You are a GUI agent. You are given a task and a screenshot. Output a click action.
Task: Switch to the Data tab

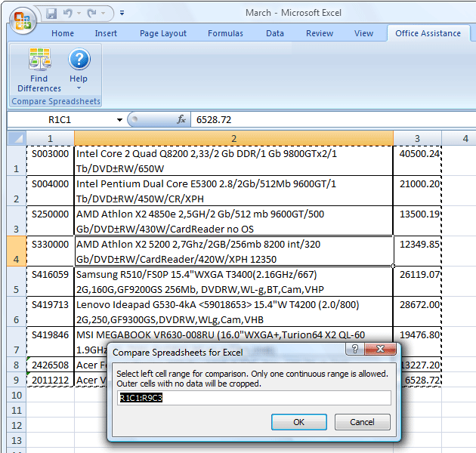click(275, 33)
